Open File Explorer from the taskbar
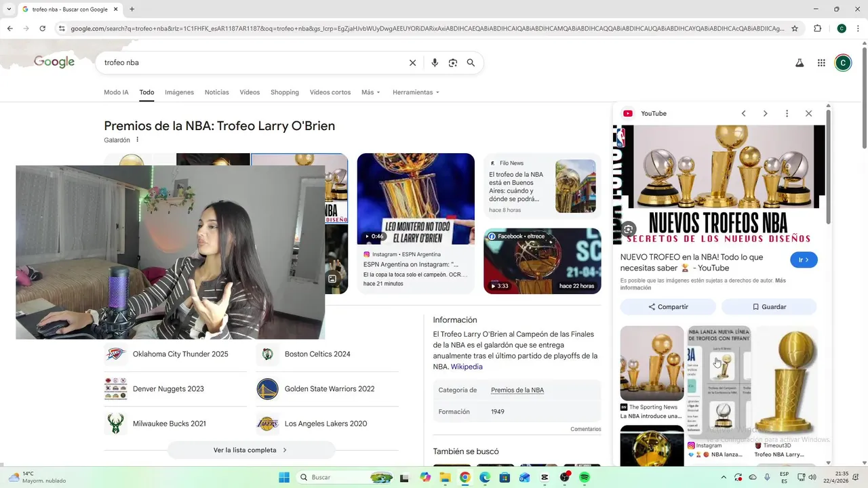Image resolution: width=868 pixels, height=488 pixels. click(445, 477)
